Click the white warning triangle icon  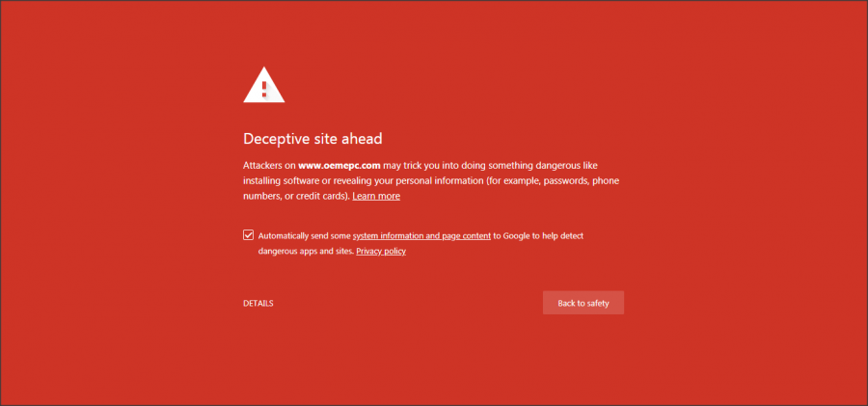tap(264, 85)
